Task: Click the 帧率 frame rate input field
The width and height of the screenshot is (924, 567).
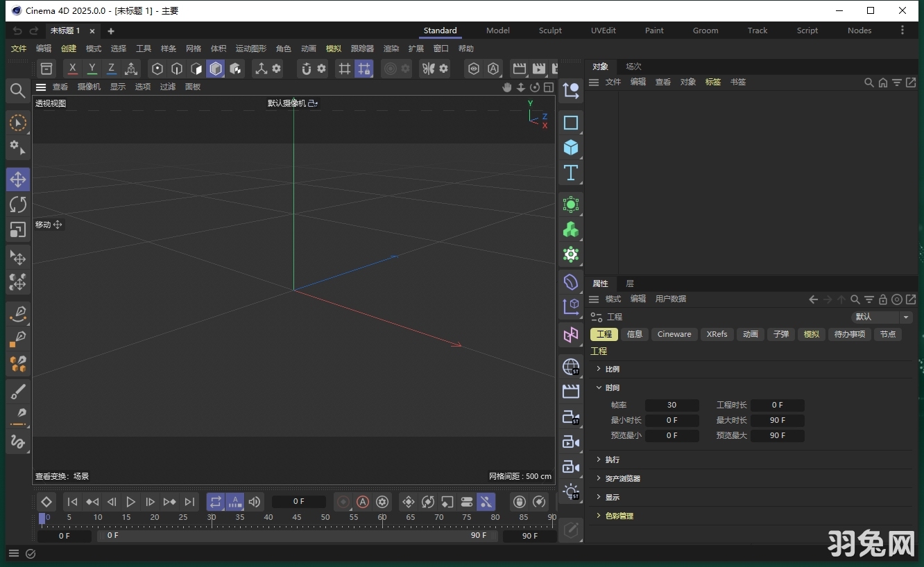Action: [x=671, y=405]
